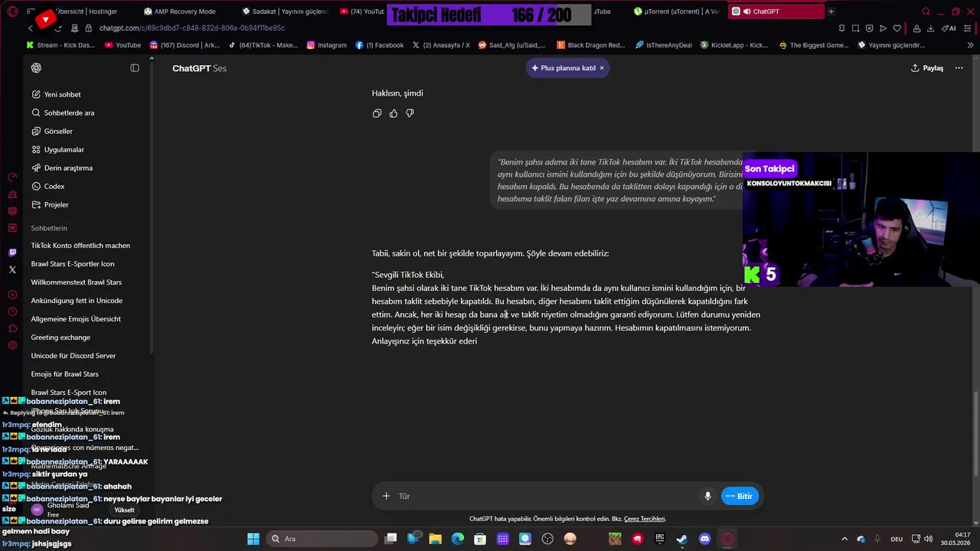The height and width of the screenshot is (551, 980).
Task: Open Microsoft Edge from the taskbar
Action: pos(458,539)
